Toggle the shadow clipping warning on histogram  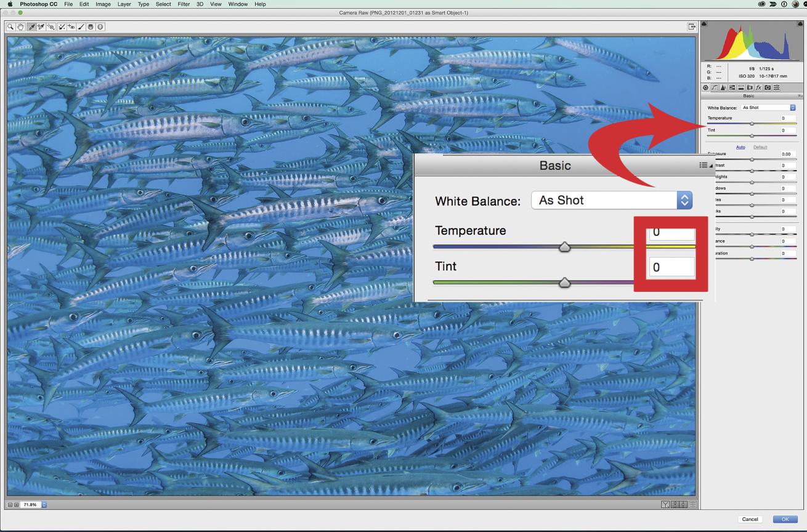[x=705, y=24]
